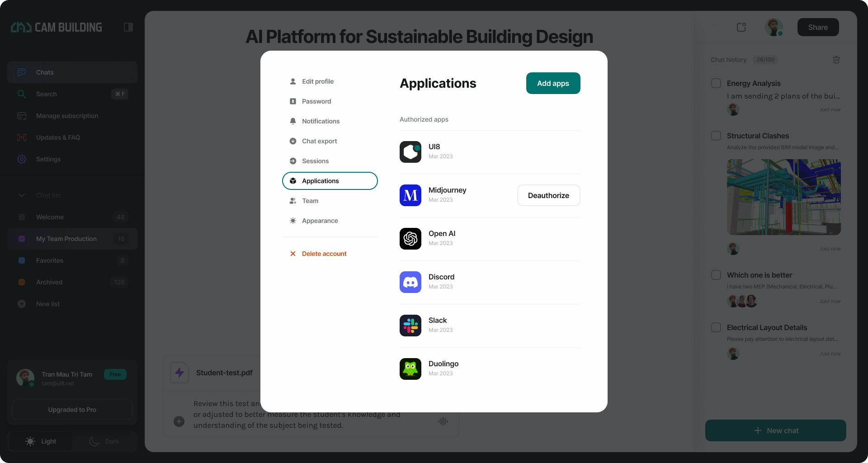Open the BIM model image thumbnail

(x=784, y=197)
